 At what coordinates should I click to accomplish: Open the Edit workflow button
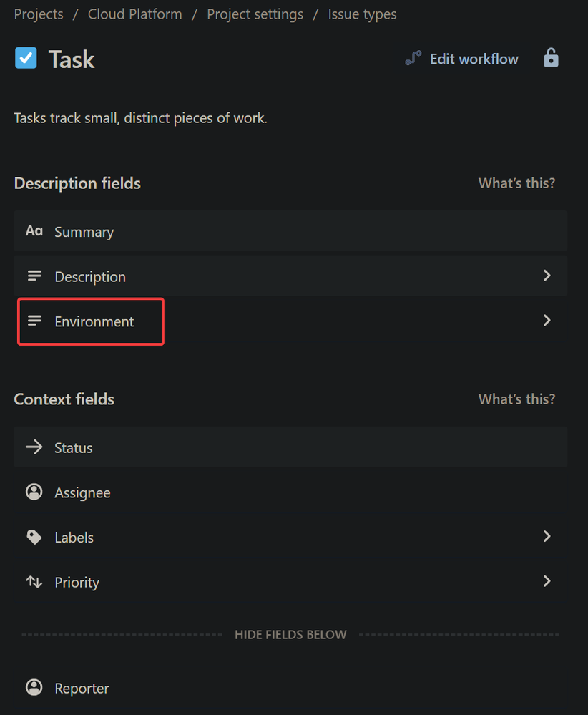461,59
